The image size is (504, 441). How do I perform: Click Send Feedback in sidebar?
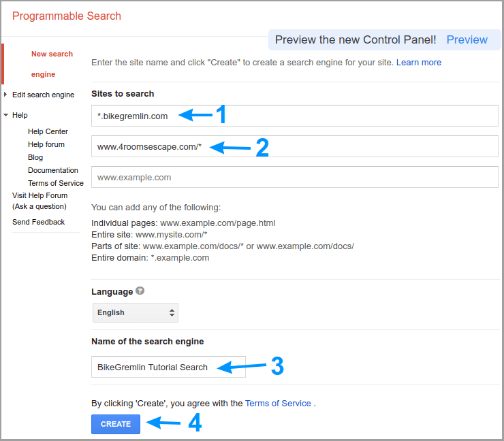[x=39, y=222]
